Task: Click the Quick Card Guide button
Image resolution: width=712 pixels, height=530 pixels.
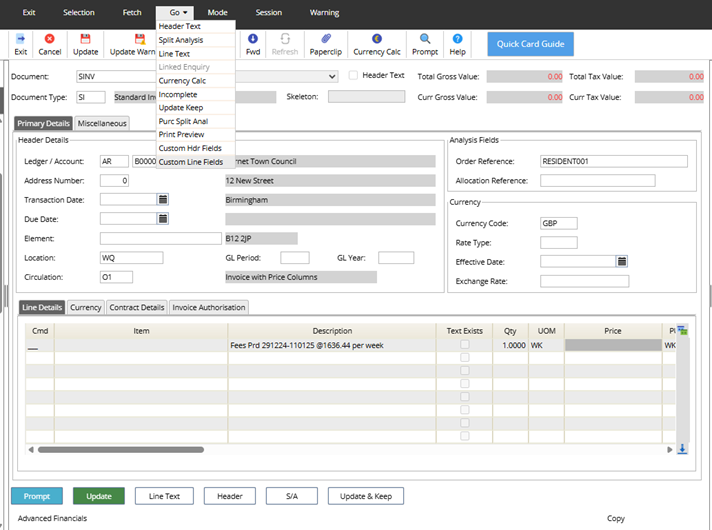Action: [x=530, y=44]
